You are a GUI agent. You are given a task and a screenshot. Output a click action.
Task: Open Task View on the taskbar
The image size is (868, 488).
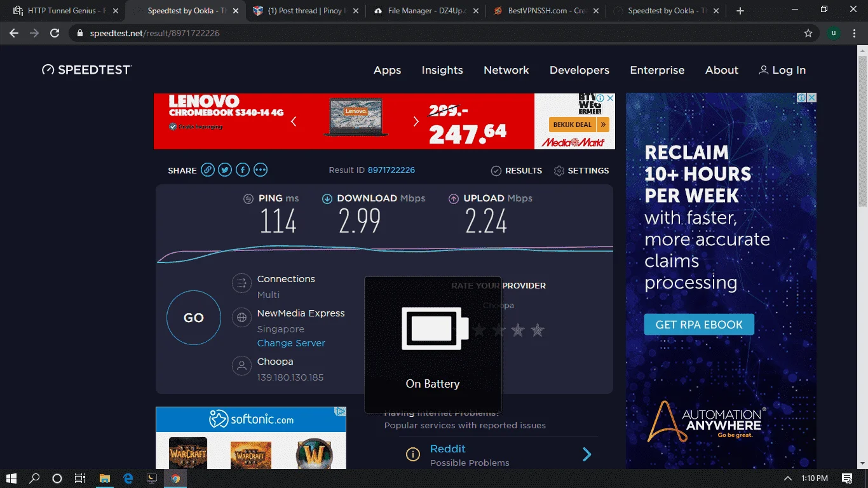point(80,478)
